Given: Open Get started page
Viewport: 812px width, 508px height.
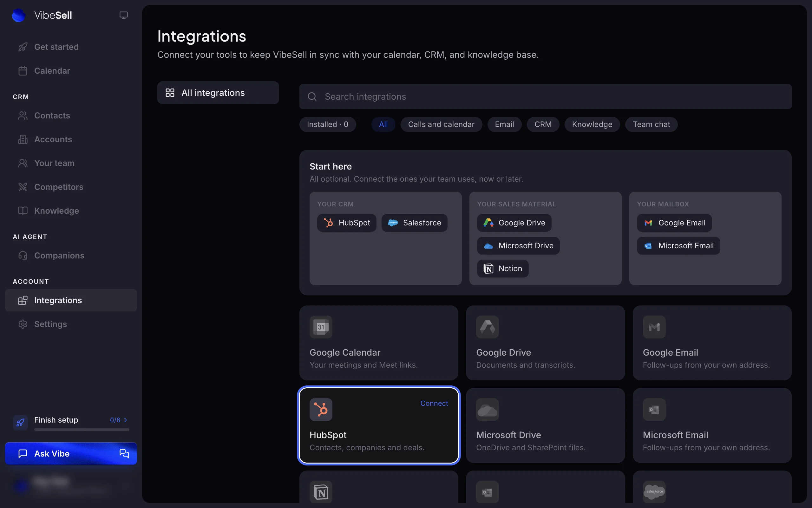Looking at the screenshot, I should click(71, 47).
